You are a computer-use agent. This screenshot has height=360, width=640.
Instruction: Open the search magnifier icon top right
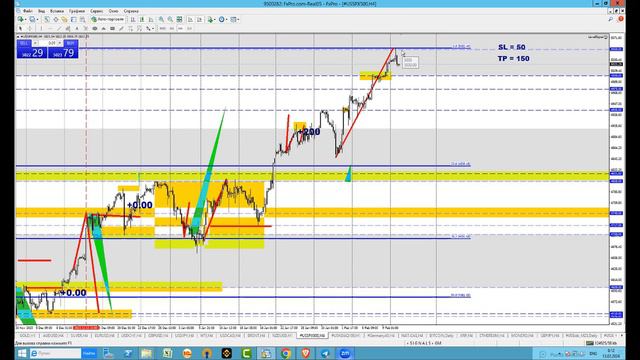tap(611, 19)
